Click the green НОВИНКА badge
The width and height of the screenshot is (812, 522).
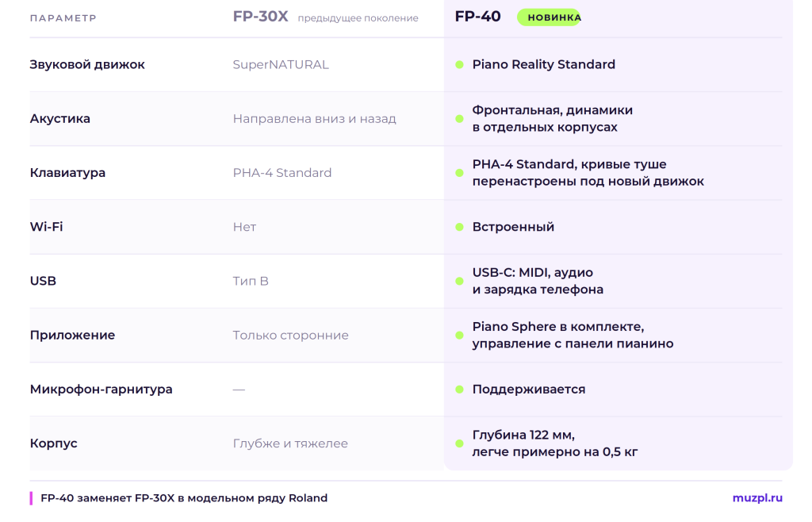click(550, 17)
